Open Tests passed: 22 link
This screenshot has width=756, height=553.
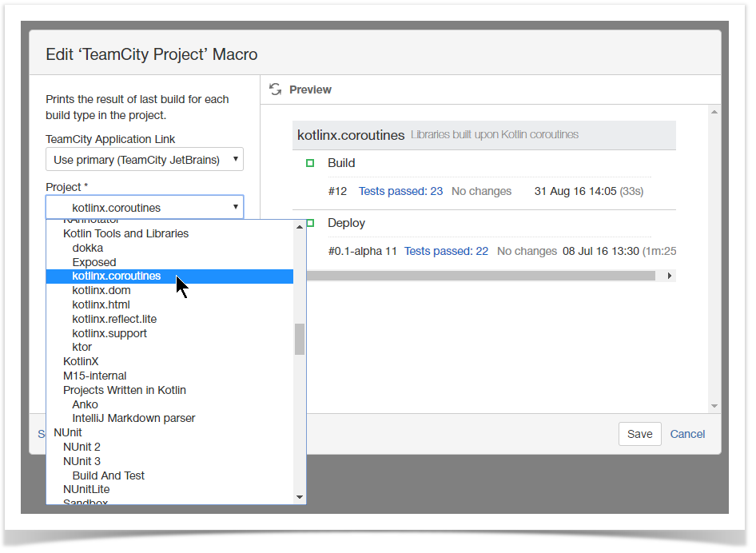[446, 251]
